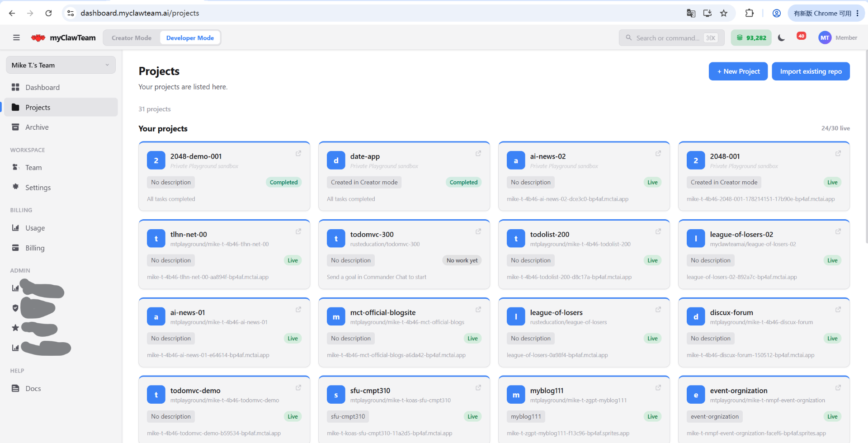Click the Import existing repo button
Image resolution: width=868 pixels, height=443 pixels.
(811, 71)
